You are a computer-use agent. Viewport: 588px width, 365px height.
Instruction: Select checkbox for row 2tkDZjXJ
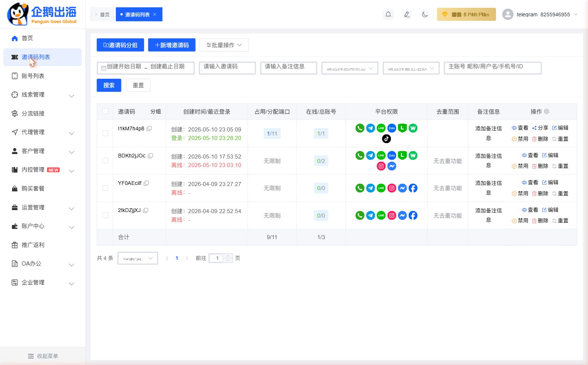pyautogui.click(x=105, y=215)
